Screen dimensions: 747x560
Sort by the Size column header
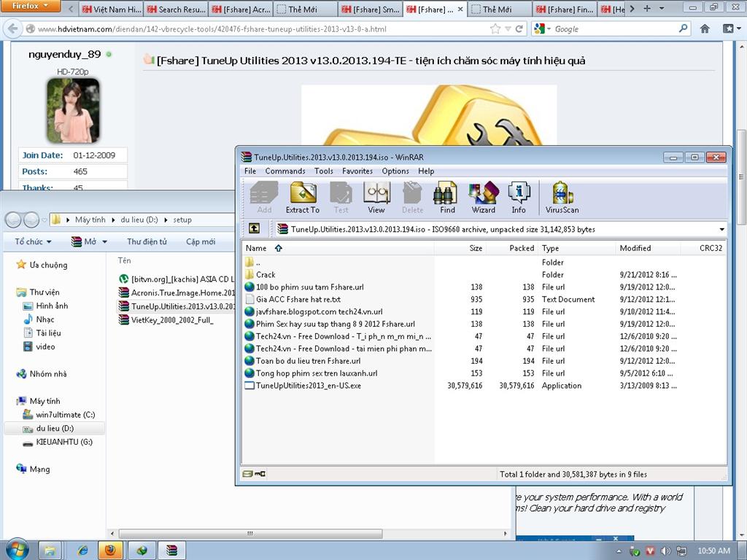[x=460, y=248]
